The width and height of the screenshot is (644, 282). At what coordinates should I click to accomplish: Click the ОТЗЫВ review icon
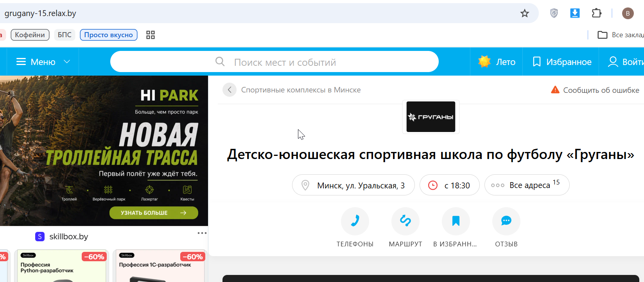tap(506, 221)
